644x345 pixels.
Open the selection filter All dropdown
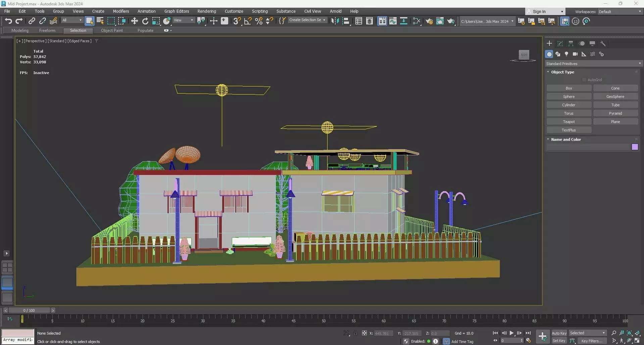coord(72,20)
